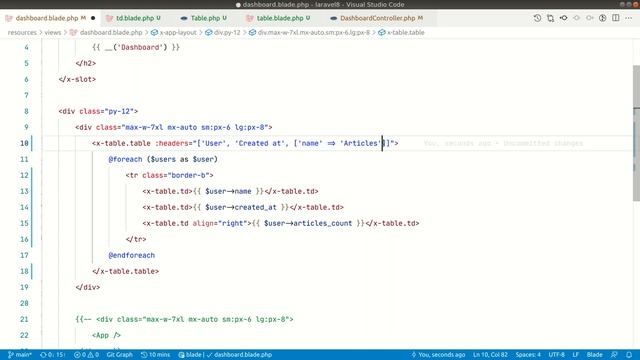Go to the previous revision diamond icon
This screenshot has width=640, height=360.
tap(576, 18)
